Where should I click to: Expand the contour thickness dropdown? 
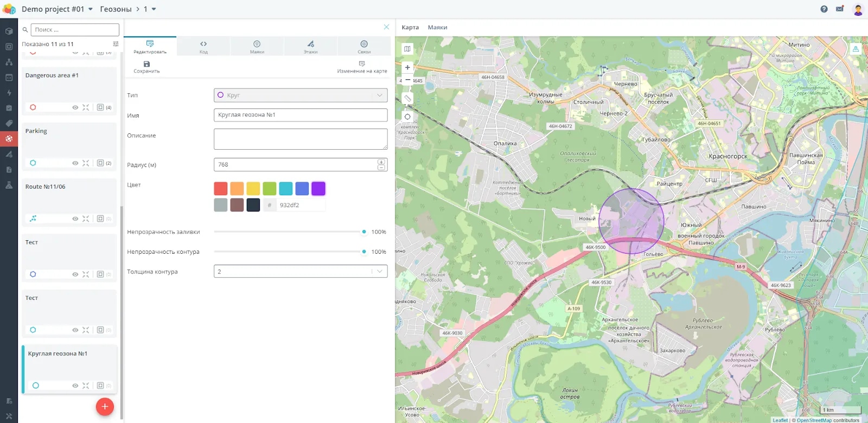(x=379, y=271)
